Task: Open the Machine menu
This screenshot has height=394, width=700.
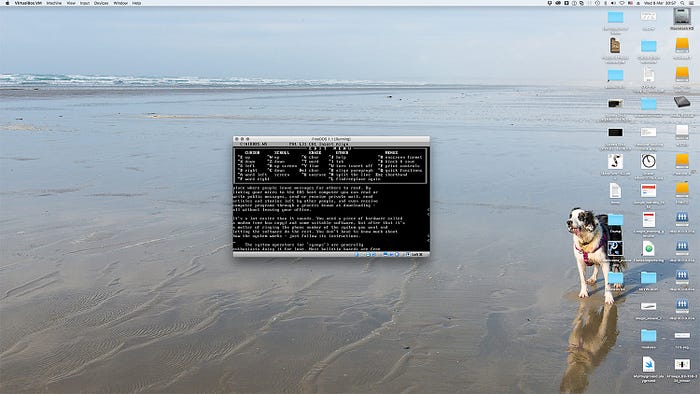Action: [x=54, y=3]
